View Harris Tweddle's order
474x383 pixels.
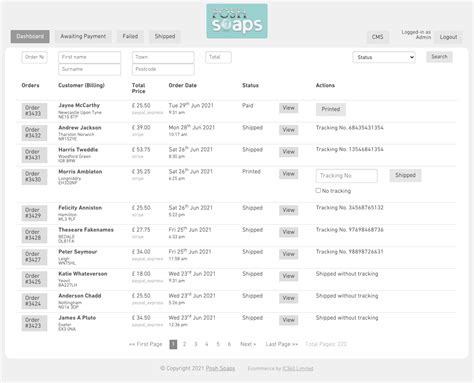click(288, 152)
